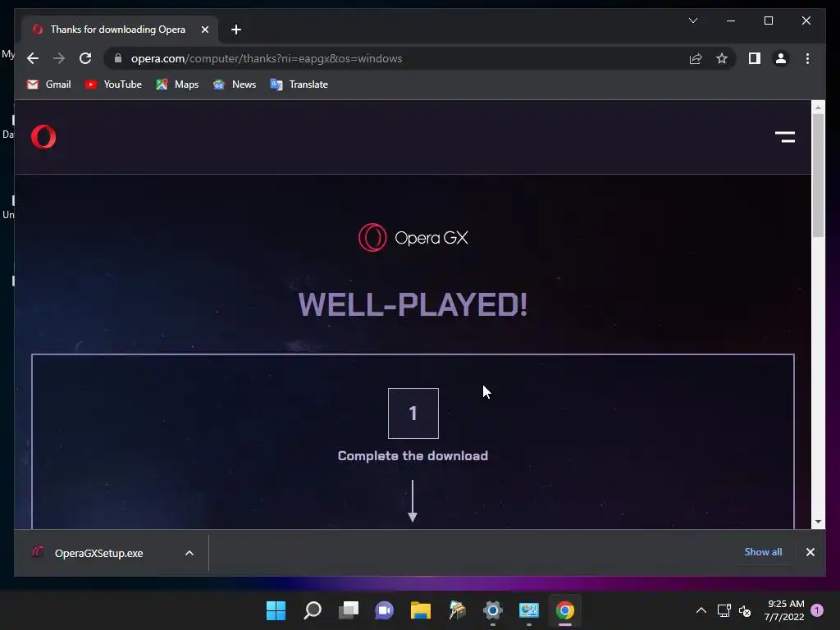
Task: Click the 'WELL-PLAYED!' heading
Action: point(413,304)
